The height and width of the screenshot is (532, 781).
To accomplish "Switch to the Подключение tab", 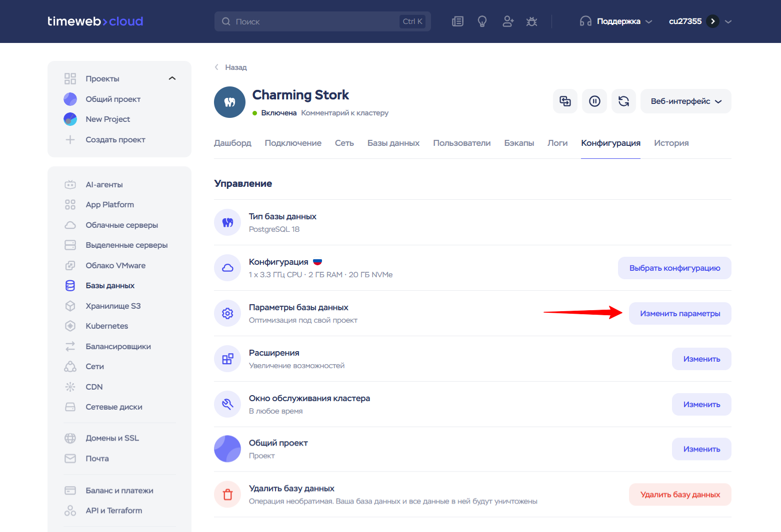I will 293,143.
